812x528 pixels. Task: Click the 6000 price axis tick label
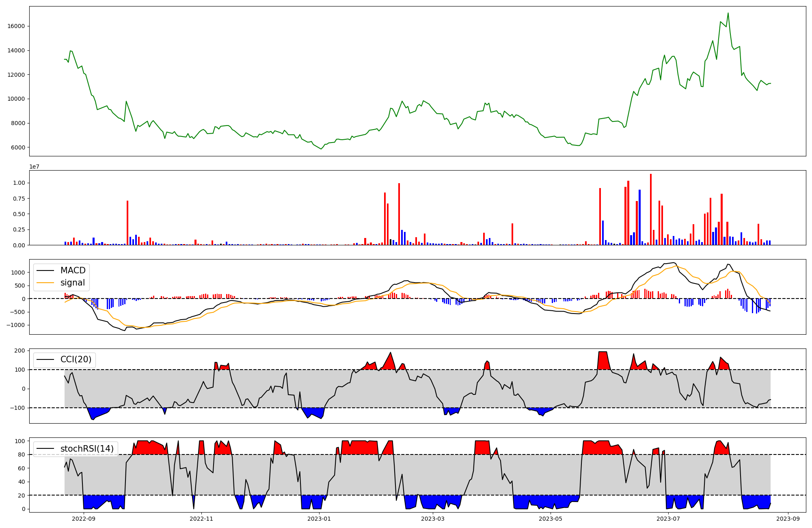tap(18, 147)
